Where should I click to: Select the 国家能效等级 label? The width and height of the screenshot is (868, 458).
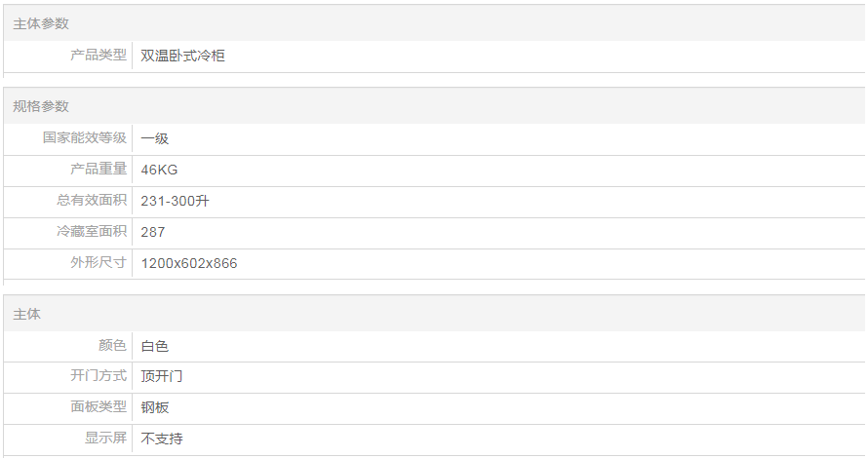pos(85,138)
